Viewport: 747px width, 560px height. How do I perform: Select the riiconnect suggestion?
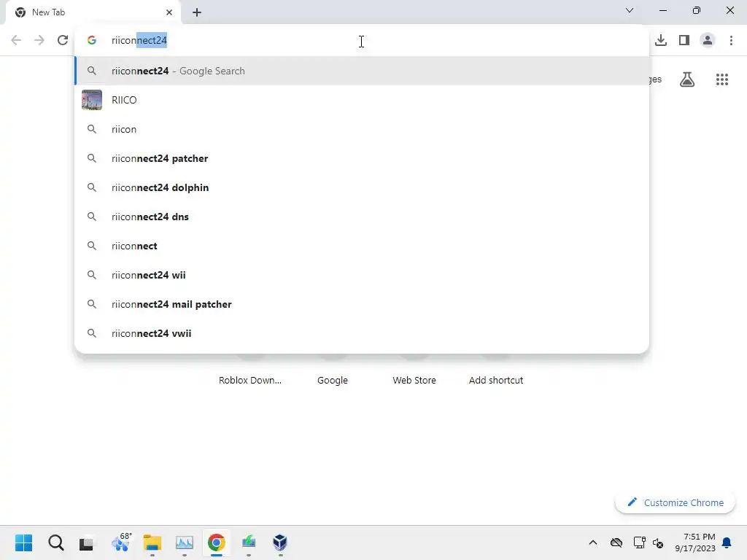coord(362,246)
